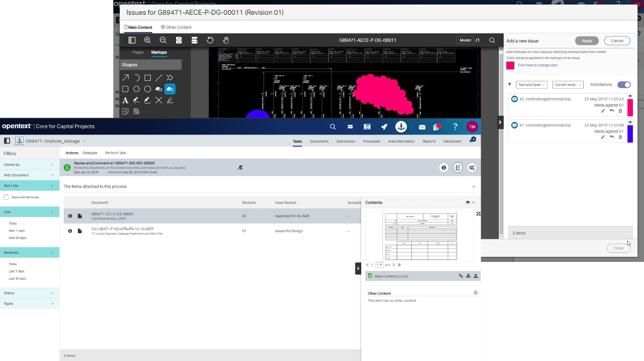Switch to the Pages tab in the viewer
Screen dimensions: 644x361
137,52
